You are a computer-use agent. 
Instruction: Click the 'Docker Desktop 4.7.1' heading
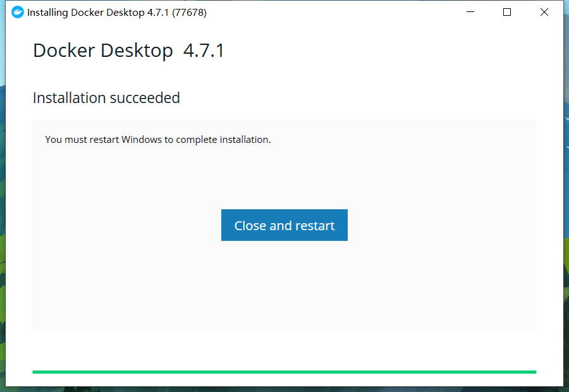(x=129, y=51)
